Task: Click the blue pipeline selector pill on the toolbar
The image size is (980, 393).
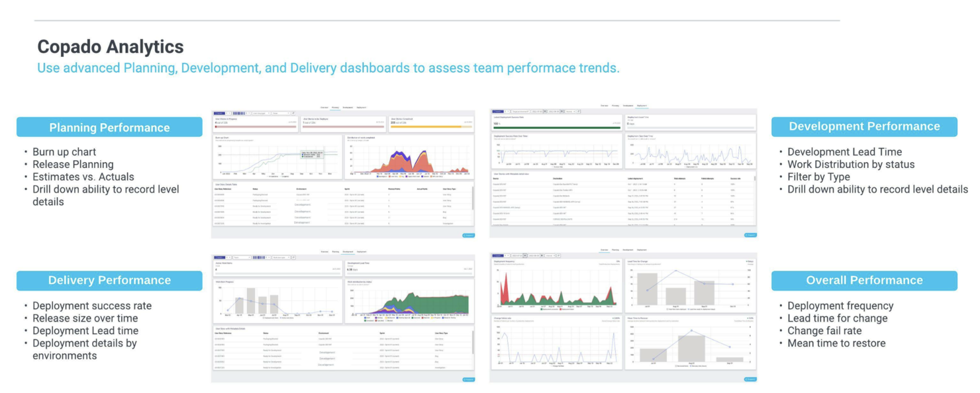Action: [219, 113]
